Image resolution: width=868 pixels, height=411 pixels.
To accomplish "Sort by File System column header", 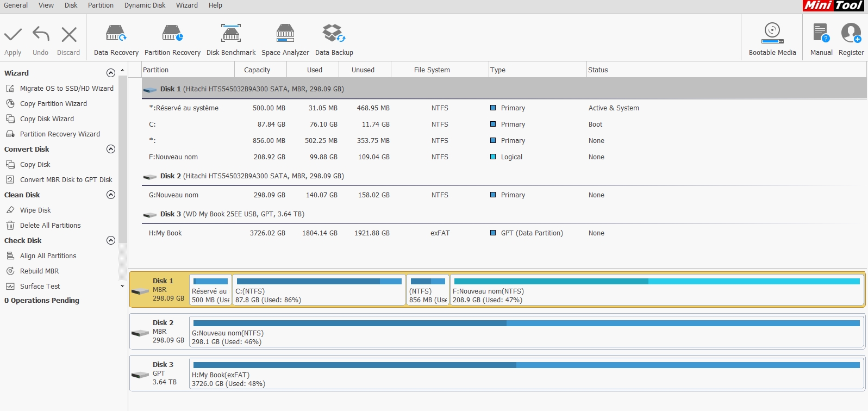I will point(440,70).
